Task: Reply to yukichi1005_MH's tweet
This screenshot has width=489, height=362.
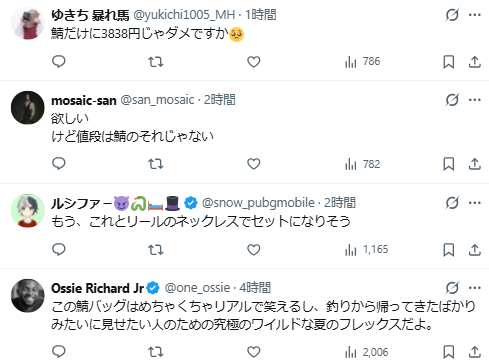Action: pyautogui.click(x=59, y=62)
